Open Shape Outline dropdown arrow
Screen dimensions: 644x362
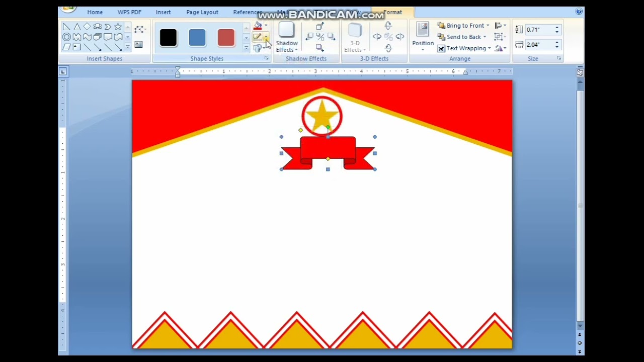click(266, 37)
